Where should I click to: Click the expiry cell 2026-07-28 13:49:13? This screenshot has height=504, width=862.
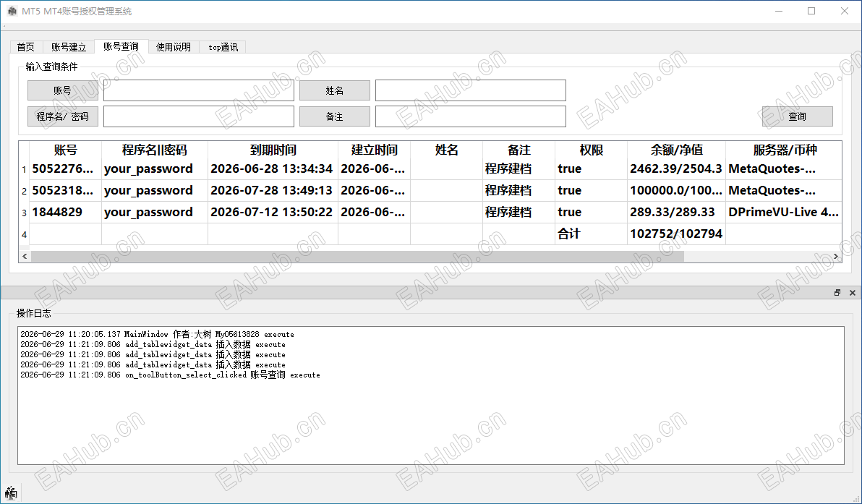273,191
